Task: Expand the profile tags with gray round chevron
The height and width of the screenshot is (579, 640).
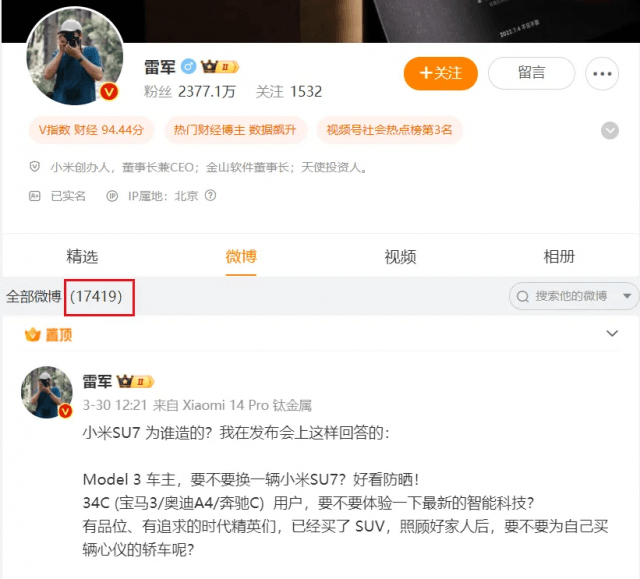Action: point(610,131)
